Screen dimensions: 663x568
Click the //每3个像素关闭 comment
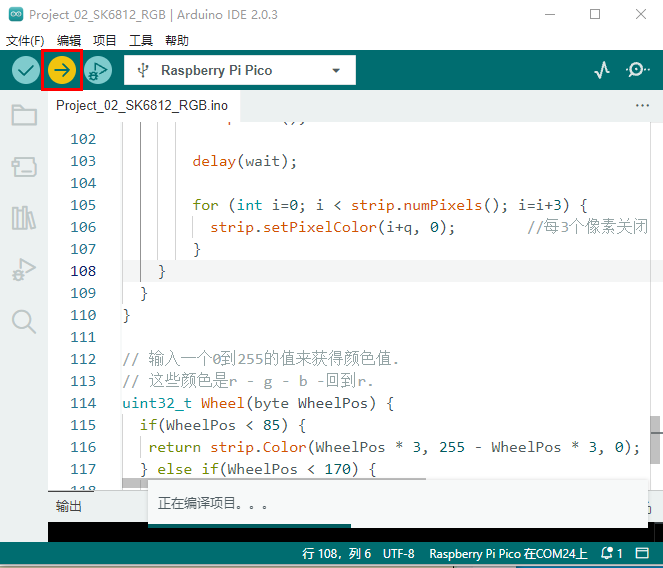click(x=587, y=227)
